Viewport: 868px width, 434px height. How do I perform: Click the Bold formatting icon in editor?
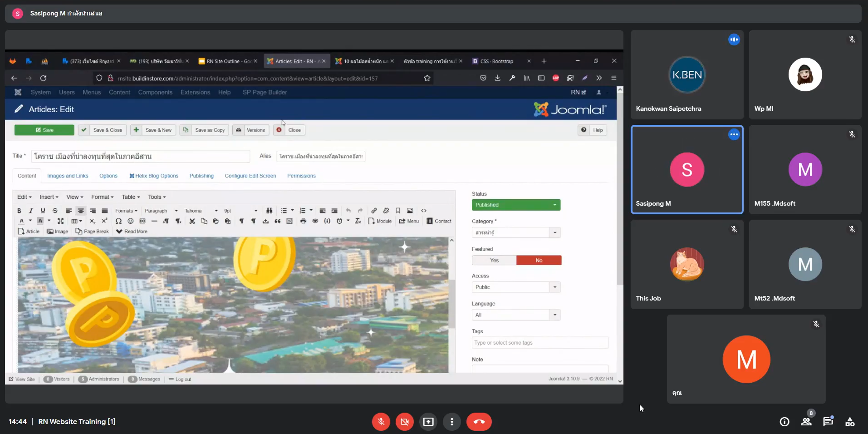coord(19,211)
